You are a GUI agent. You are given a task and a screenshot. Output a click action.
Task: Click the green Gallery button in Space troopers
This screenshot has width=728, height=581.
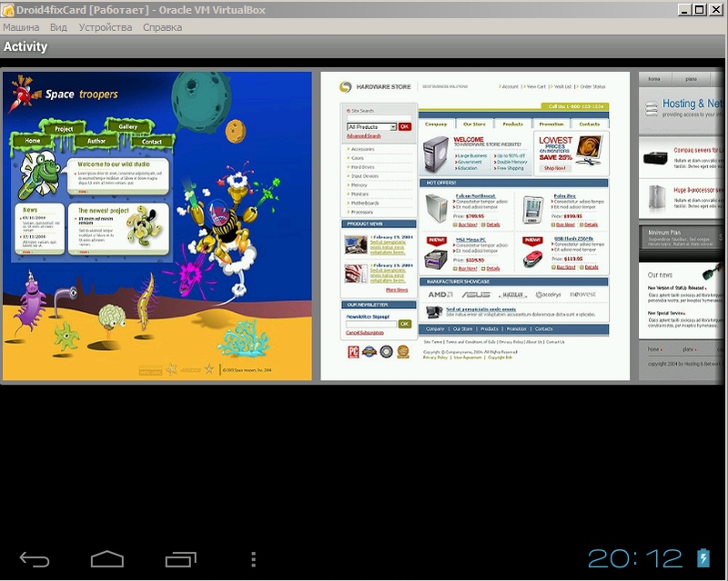coord(127,126)
